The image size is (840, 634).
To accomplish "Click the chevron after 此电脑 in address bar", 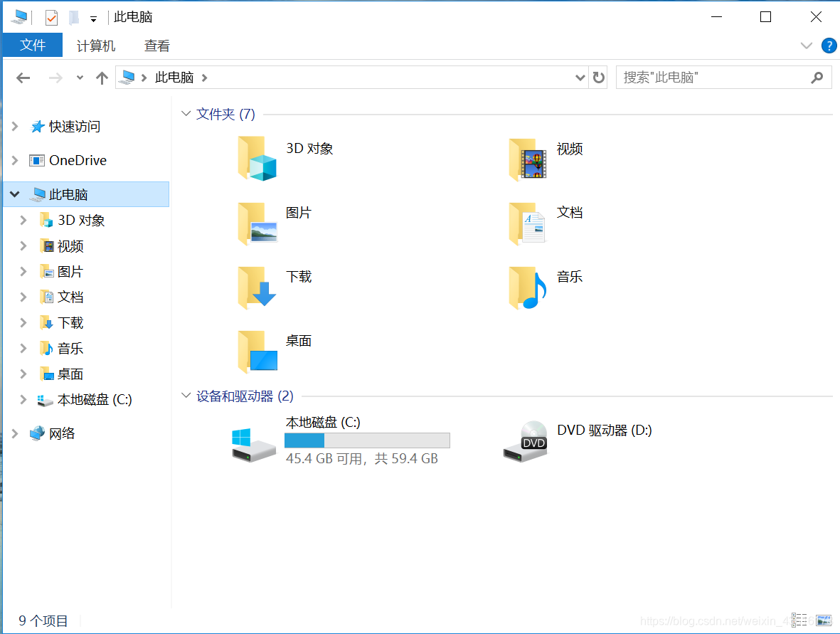I will point(205,78).
